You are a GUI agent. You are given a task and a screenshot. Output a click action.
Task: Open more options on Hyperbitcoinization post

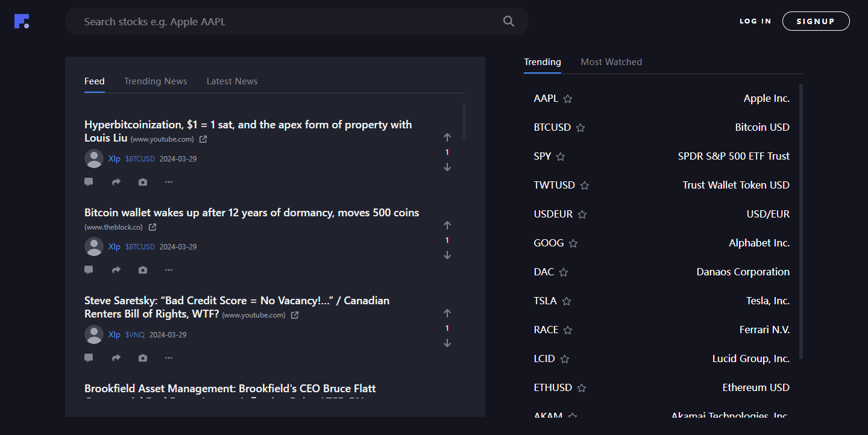tap(169, 182)
